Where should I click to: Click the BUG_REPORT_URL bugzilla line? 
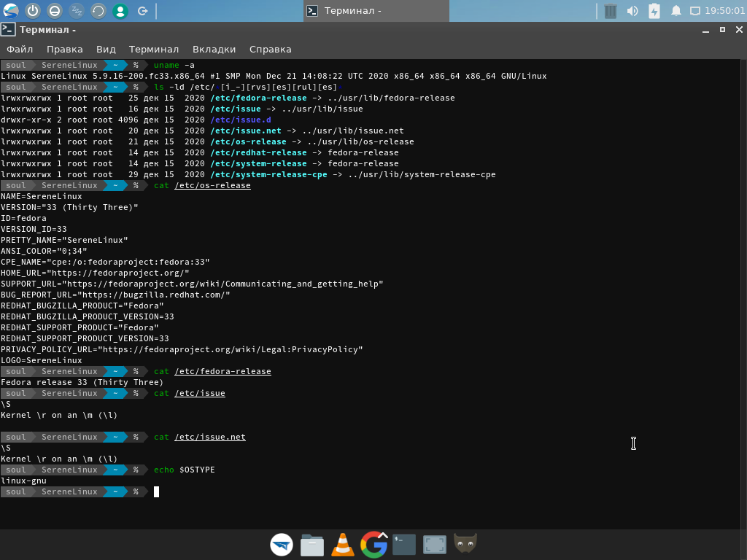115,295
